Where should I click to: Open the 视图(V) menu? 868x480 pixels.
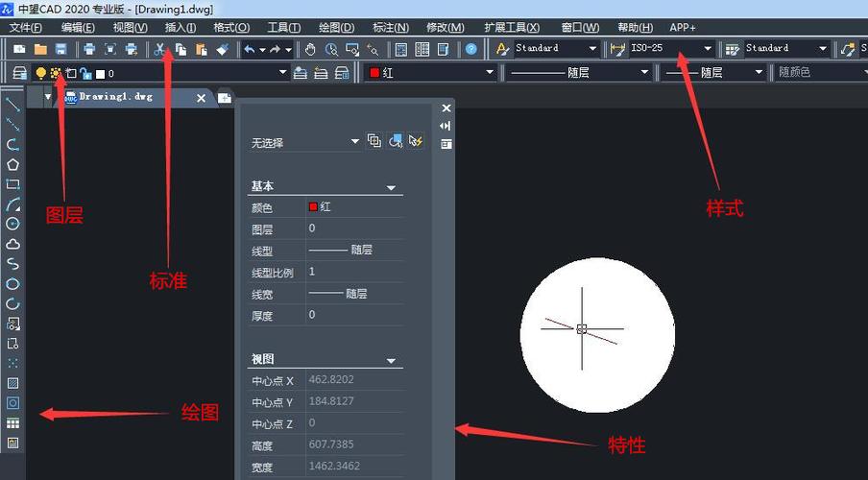click(130, 27)
